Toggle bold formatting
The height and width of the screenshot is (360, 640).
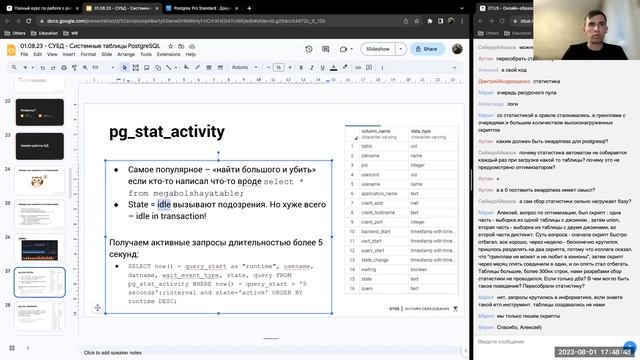coord(301,67)
